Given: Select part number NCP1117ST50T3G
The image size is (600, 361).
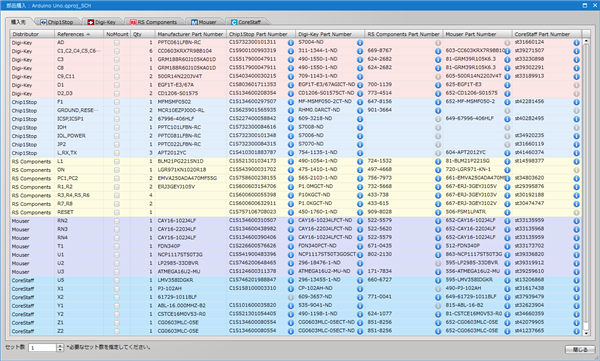Looking at the screenshot, I should click(180, 255).
